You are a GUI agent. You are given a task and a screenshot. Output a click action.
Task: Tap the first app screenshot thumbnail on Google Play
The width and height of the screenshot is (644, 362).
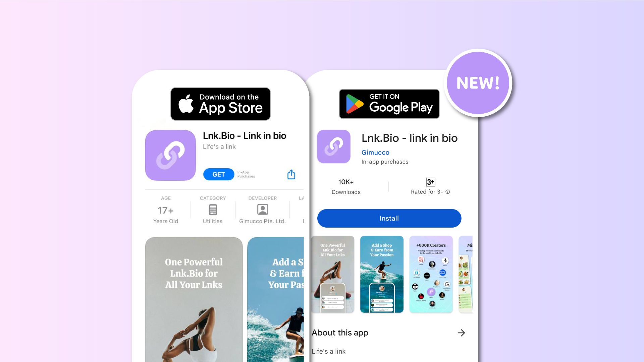pyautogui.click(x=333, y=274)
